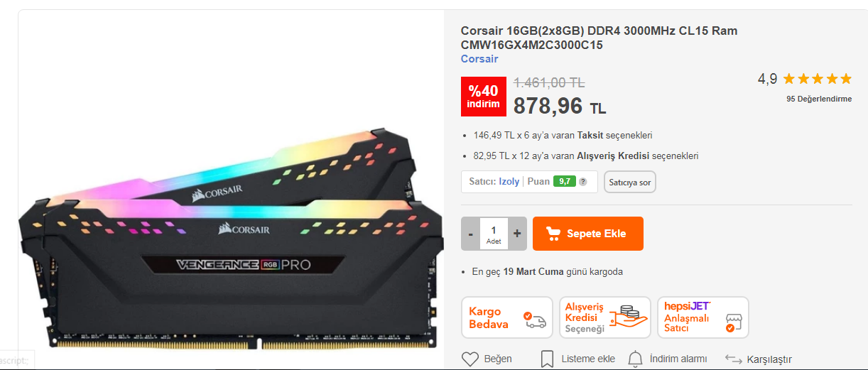The width and height of the screenshot is (868, 370).
Task: Add product to cart with Sepete Ekle
Action: coord(588,234)
